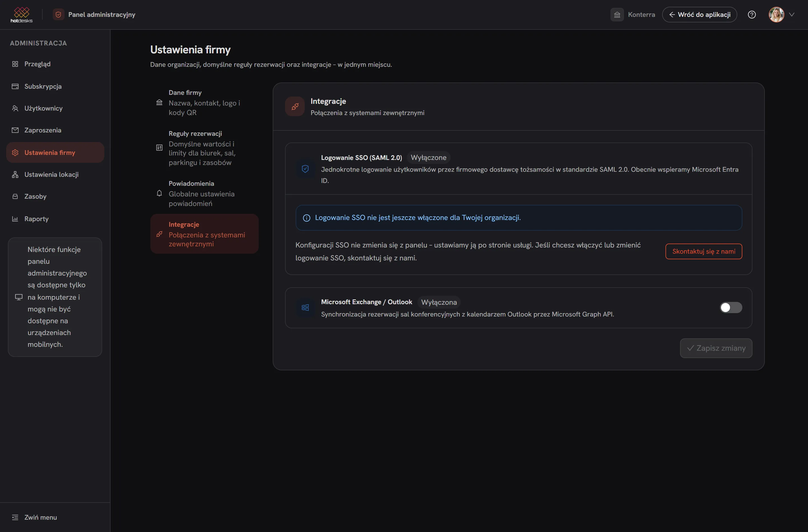
Task: Open the user avatar menu
Action: point(776,15)
